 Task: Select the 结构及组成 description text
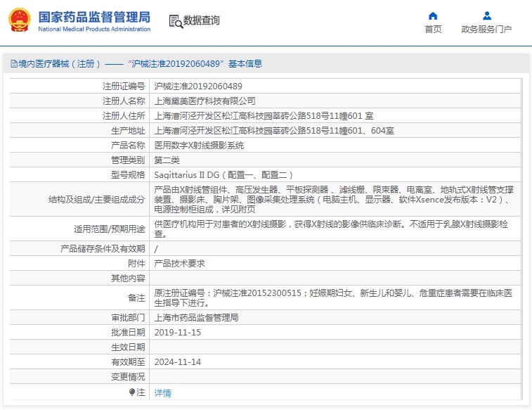tap(334, 199)
